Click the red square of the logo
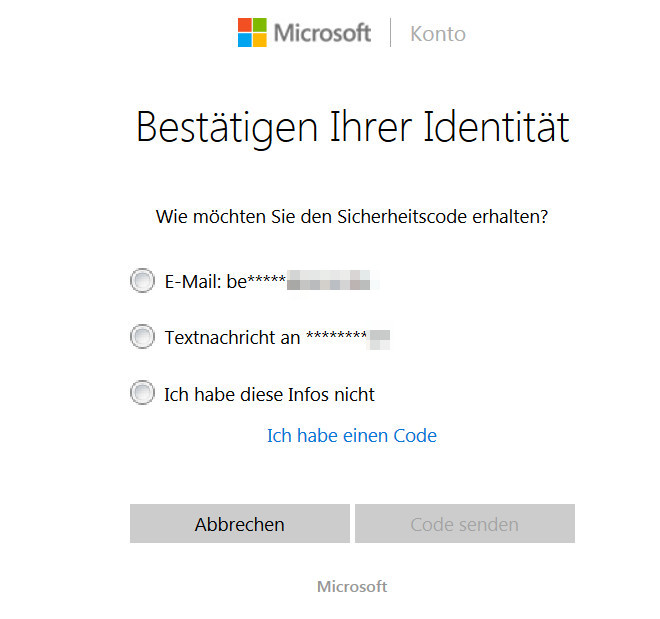The height and width of the screenshot is (619, 660). (x=245, y=25)
